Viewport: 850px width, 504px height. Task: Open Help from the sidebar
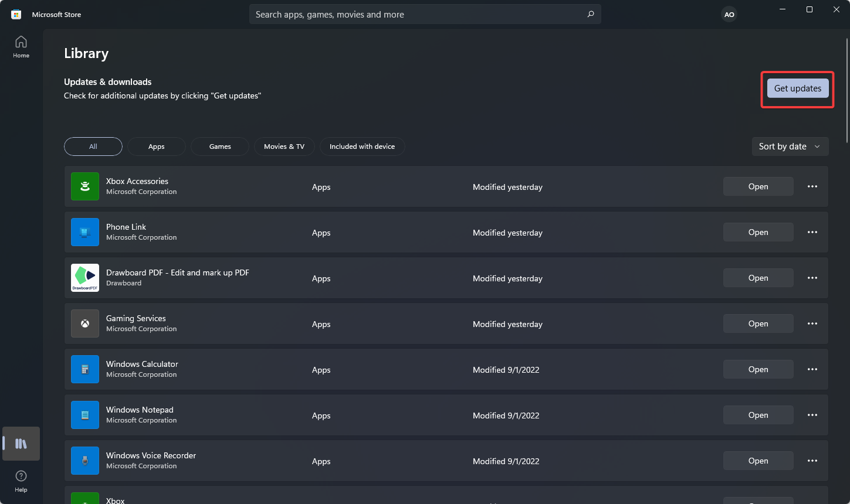[21, 481]
